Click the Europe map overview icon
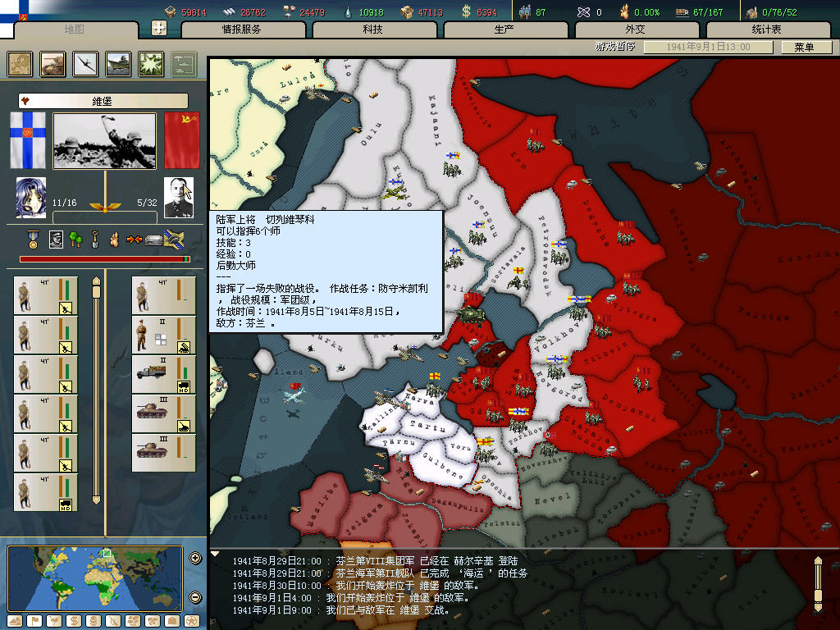 click(20, 64)
